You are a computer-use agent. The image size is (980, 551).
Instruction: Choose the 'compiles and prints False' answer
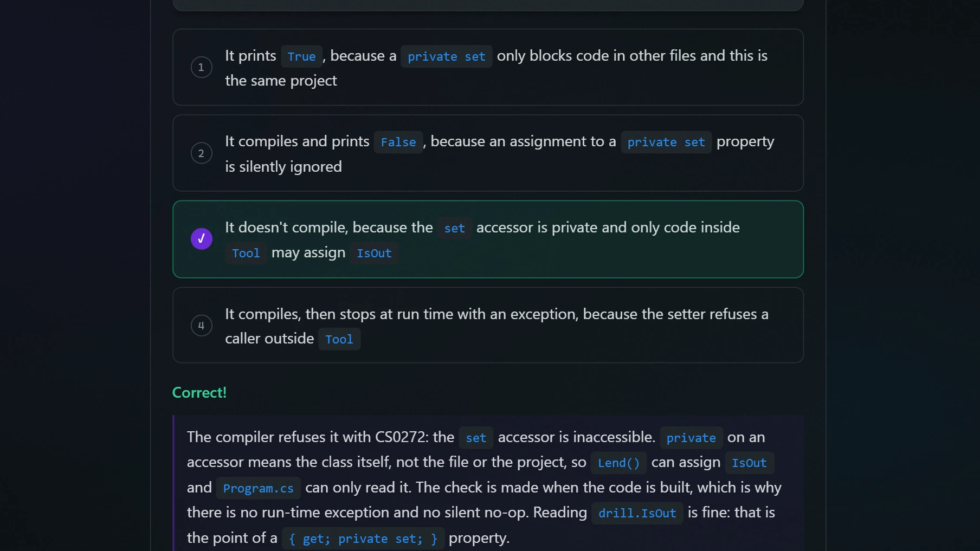click(x=488, y=153)
